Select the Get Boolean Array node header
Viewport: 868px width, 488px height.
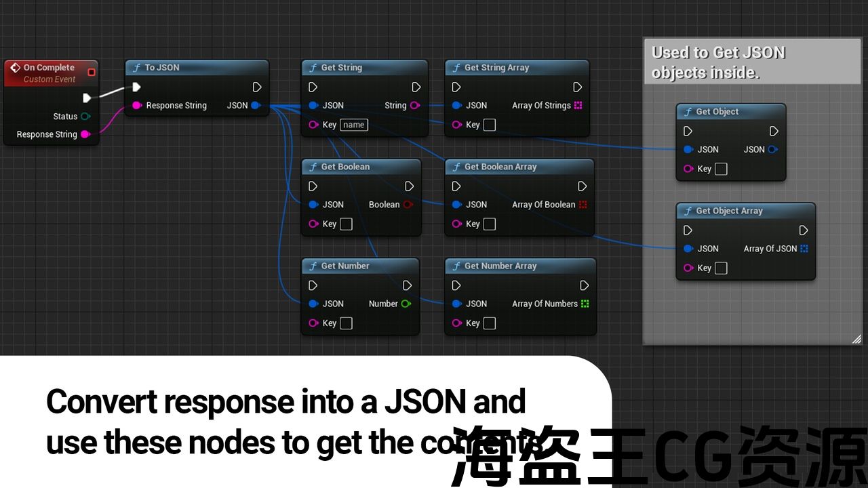pyautogui.click(x=500, y=167)
